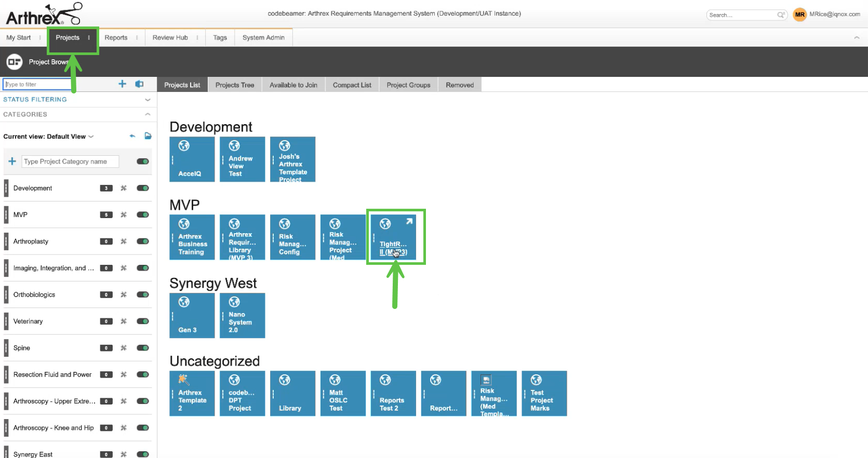Click the arrow icon on the TightR tile
The image size is (868, 458).
pyautogui.click(x=409, y=221)
